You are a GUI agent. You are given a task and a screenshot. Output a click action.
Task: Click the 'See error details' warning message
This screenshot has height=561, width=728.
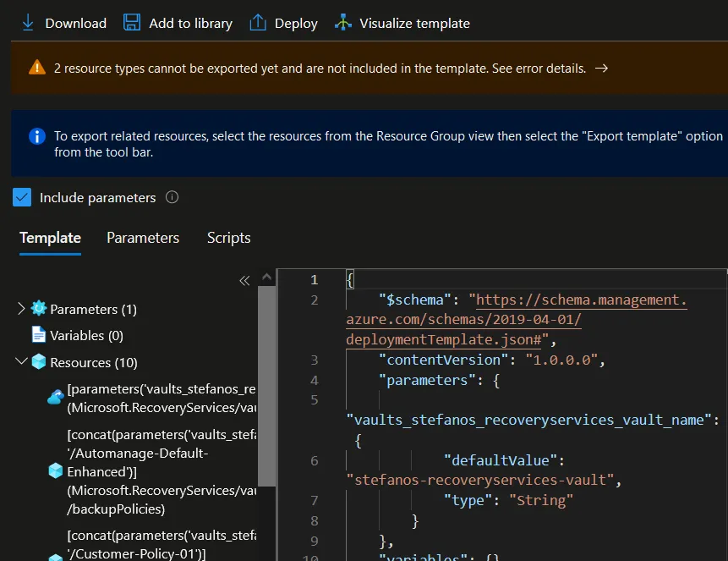pyautogui.click(x=320, y=69)
